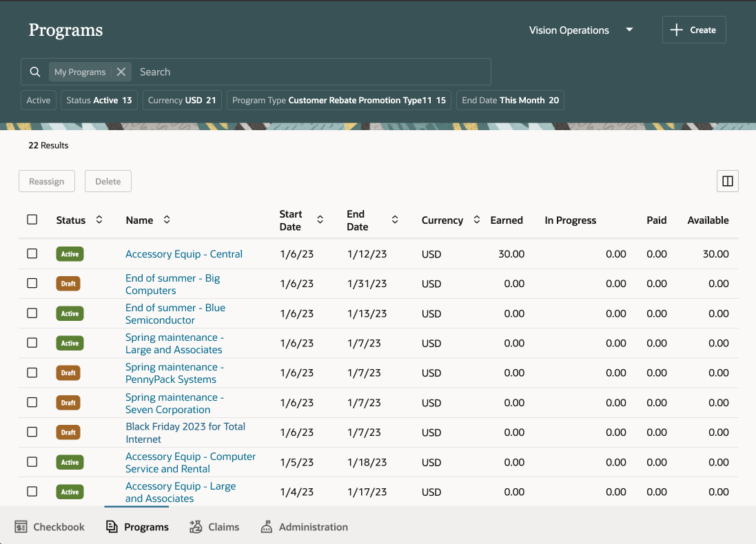The width and height of the screenshot is (756, 544).
Task: Select the Black Friday 2023 row checkbox
Action: [x=32, y=432]
